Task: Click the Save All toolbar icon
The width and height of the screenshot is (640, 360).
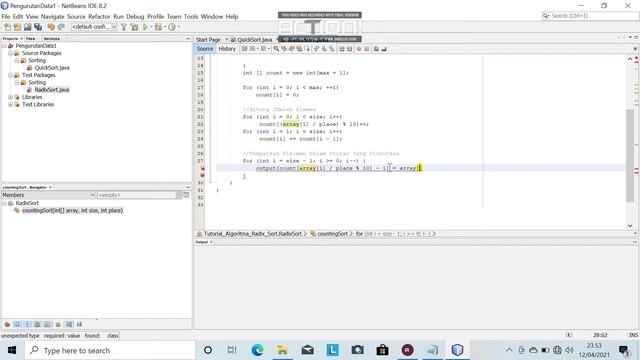Action: click(38, 27)
